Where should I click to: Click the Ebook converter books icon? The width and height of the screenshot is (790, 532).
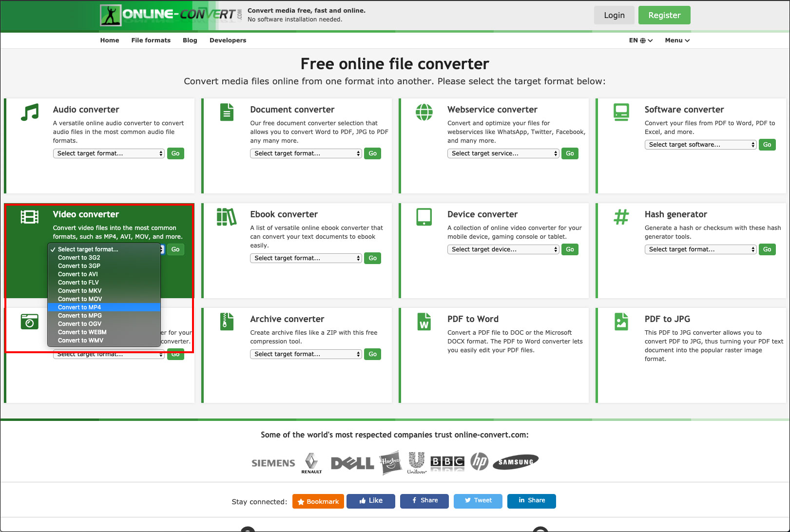(227, 217)
